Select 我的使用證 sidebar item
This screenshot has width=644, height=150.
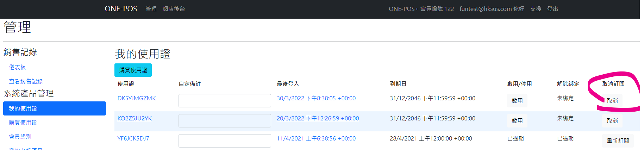click(55, 108)
